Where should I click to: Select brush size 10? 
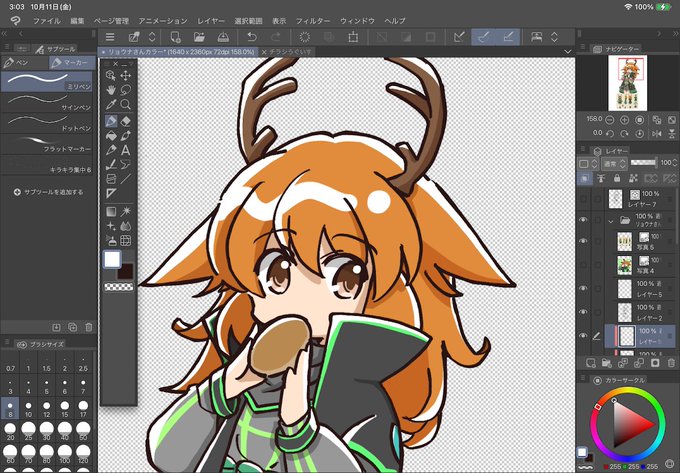point(28,409)
